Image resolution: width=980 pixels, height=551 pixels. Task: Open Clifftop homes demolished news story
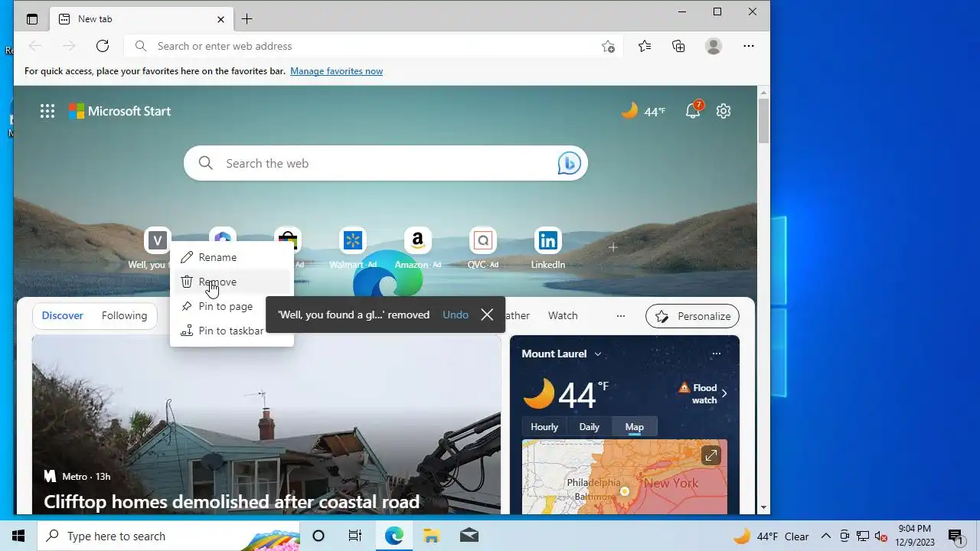[232, 502]
